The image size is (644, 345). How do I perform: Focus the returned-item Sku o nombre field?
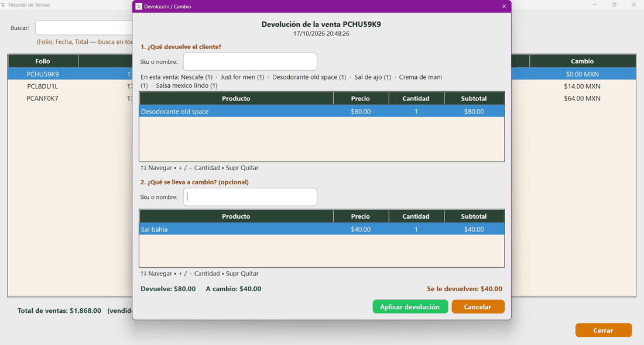[x=250, y=61]
